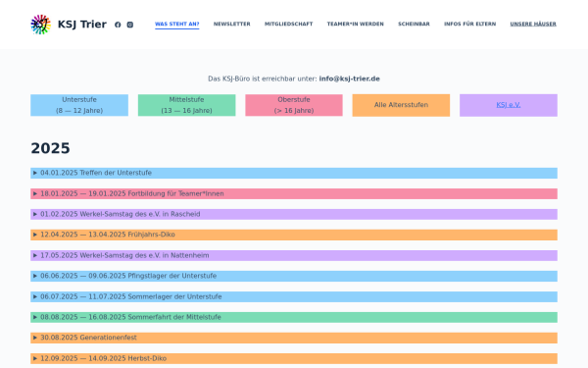The width and height of the screenshot is (588, 368).
Task: Open the Mitgliedschaft menu item
Action: pos(288,24)
